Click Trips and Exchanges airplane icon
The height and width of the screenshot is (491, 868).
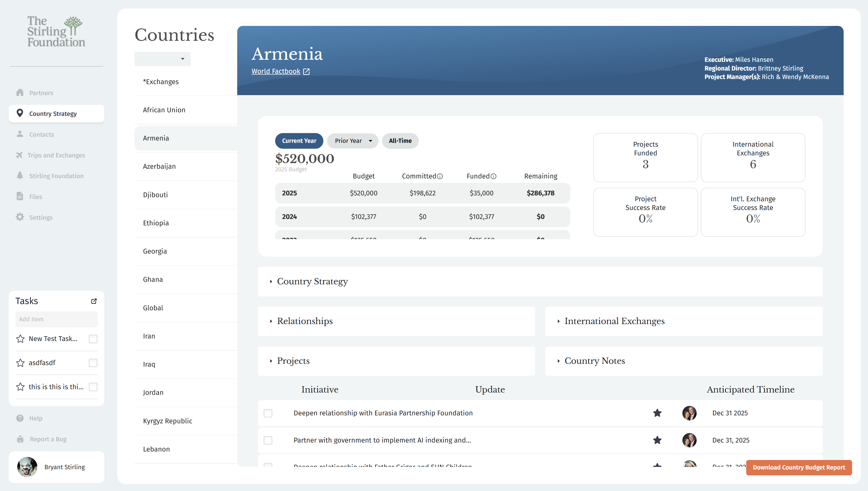pyautogui.click(x=19, y=155)
